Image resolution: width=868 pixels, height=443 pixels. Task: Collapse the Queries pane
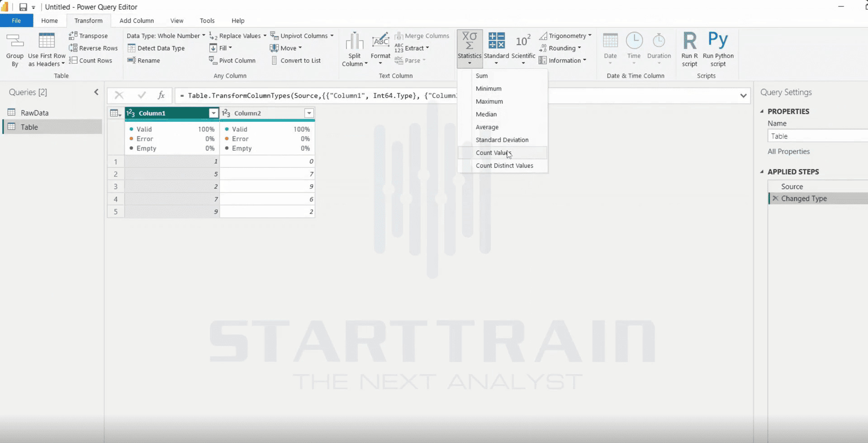click(96, 92)
